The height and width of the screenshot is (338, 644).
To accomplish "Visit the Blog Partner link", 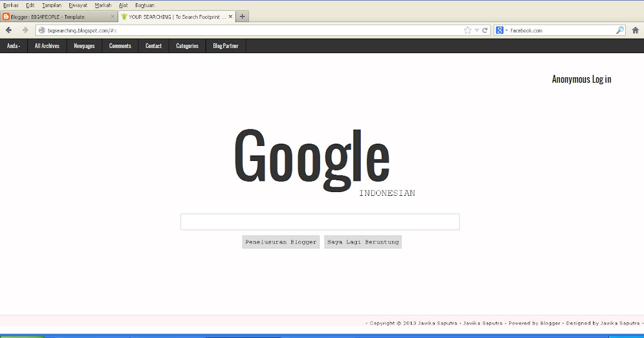I will (x=226, y=46).
